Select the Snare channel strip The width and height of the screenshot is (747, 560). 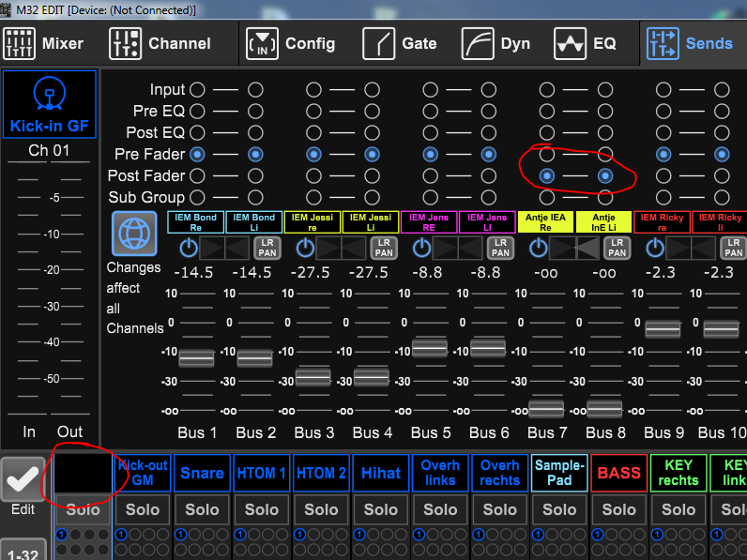pyautogui.click(x=202, y=473)
